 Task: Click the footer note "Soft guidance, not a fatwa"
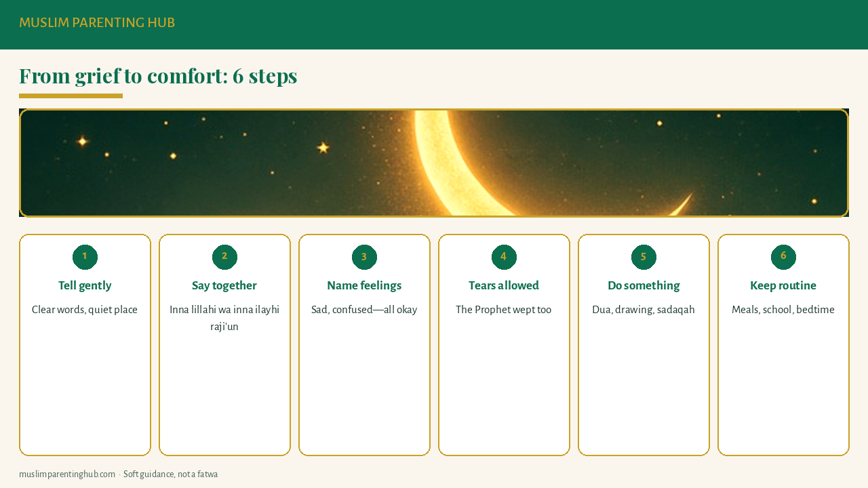tap(170, 474)
